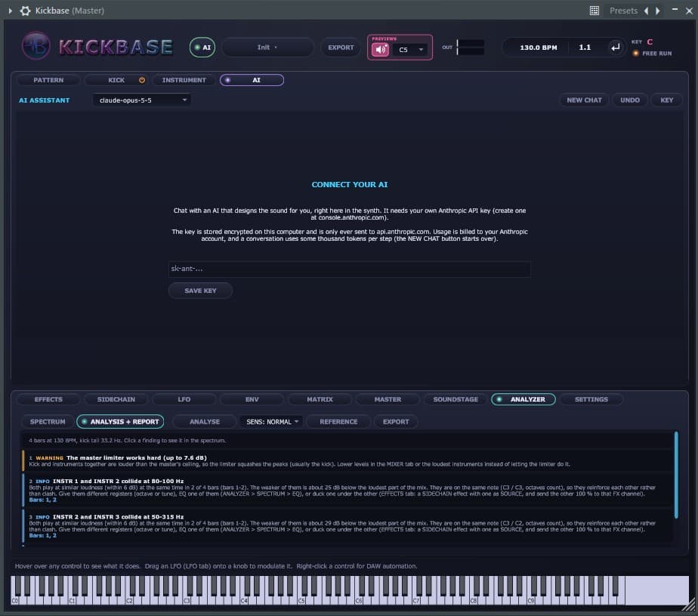Go to the previous preset arrow
The image size is (698, 616).
coord(647,11)
